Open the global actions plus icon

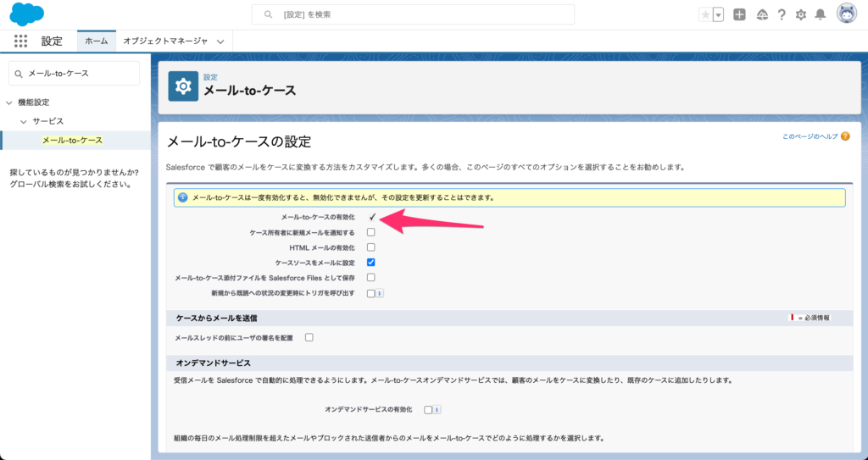click(739, 15)
